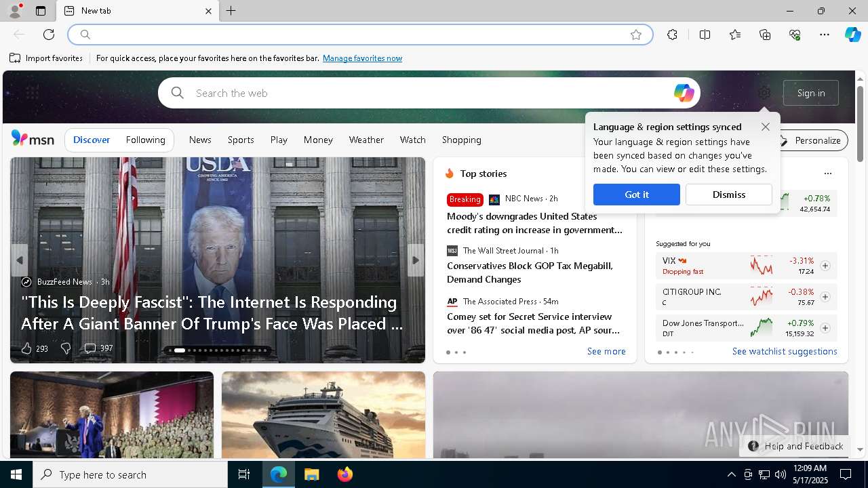Screen dimensions: 868x488
Task: Refresh the current page
Action: tap(49, 35)
